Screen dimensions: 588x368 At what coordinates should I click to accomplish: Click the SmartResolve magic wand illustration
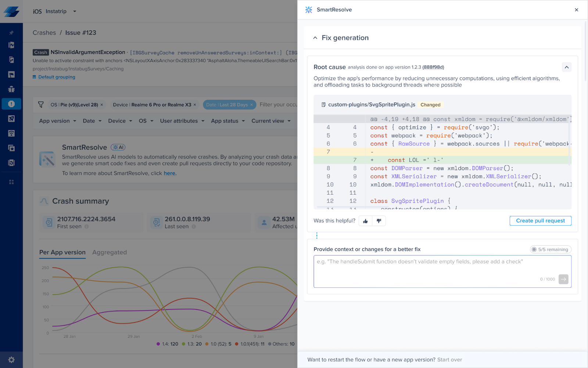[x=47, y=159]
